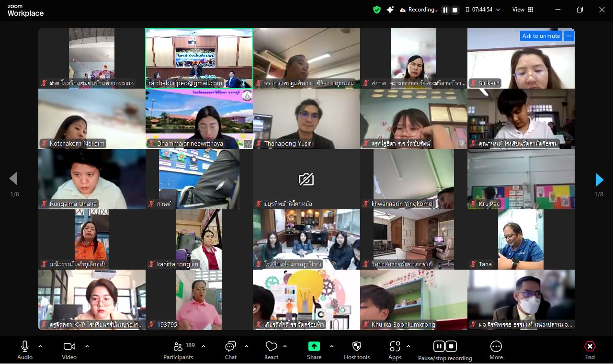Pause the recording in the top bar
The height and width of the screenshot is (364, 613).
tap(445, 10)
